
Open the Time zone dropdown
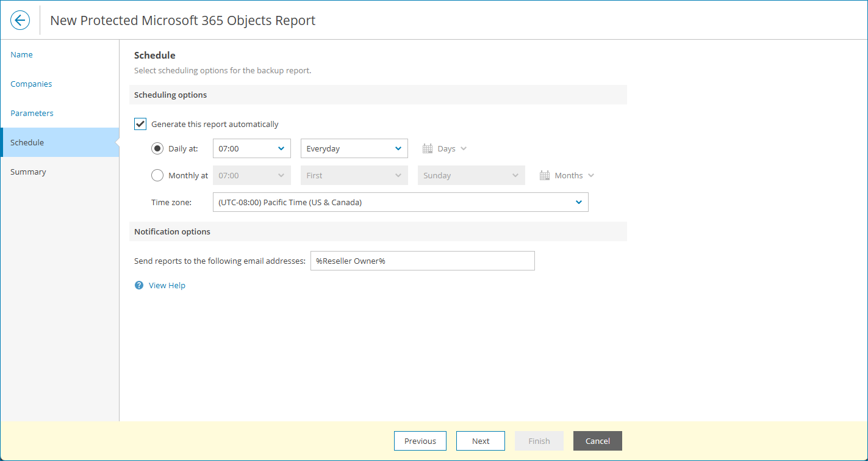pos(400,202)
